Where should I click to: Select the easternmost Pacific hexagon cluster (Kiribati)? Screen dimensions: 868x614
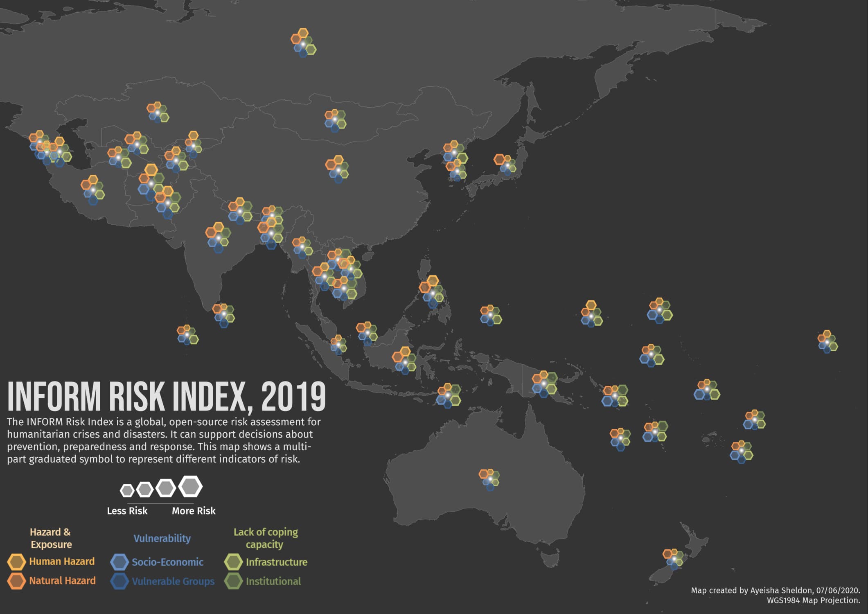[x=827, y=342]
